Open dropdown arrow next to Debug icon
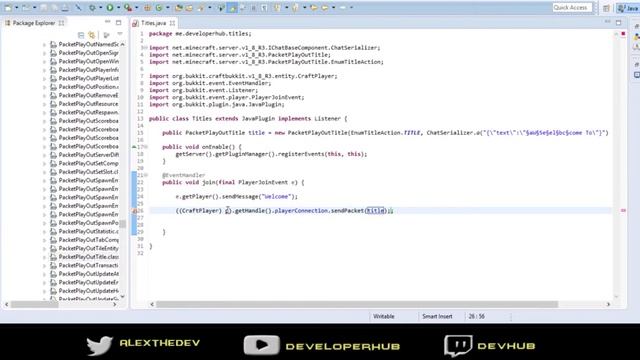 [x=101, y=8]
